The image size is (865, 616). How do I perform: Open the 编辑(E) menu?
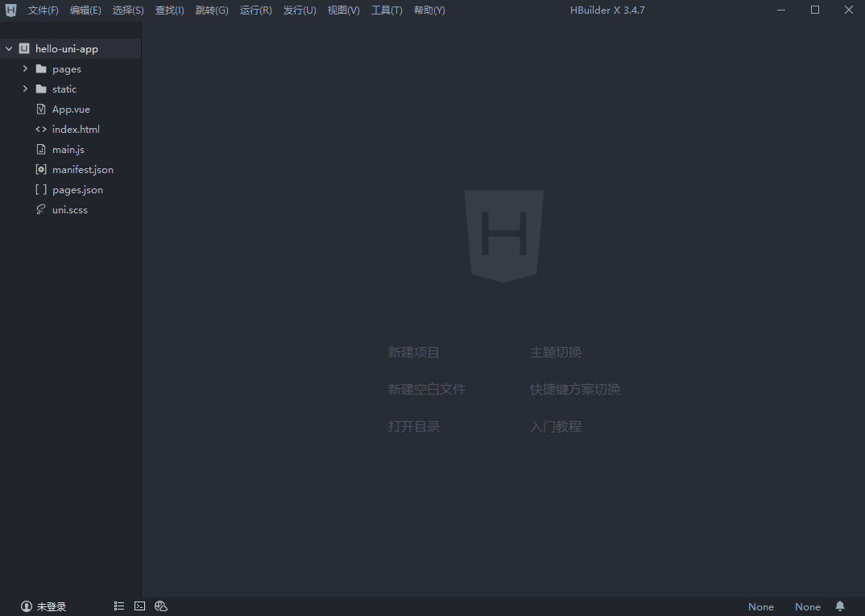(x=85, y=10)
